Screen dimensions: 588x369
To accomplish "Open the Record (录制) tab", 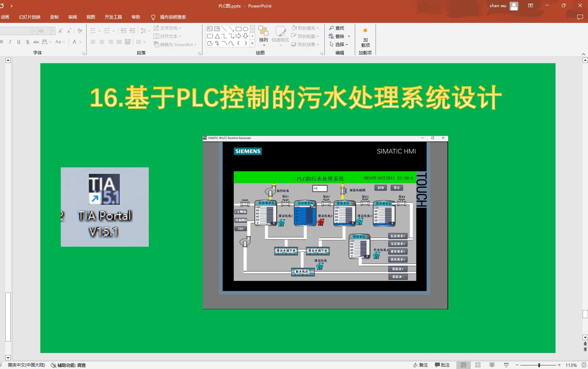I will click(54, 17).
